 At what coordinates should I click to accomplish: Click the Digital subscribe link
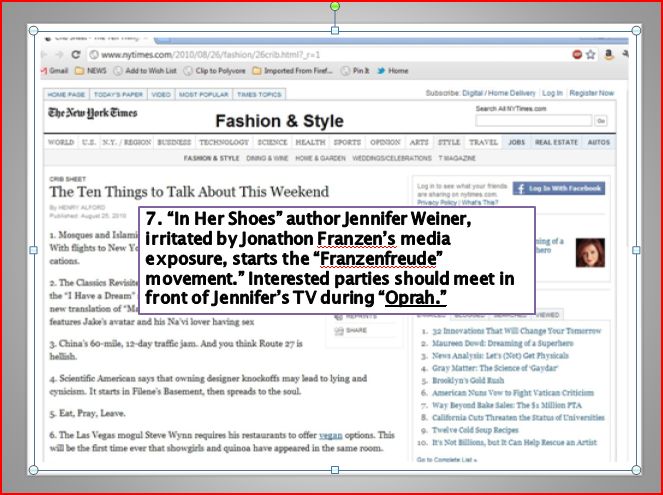point(472,93)
